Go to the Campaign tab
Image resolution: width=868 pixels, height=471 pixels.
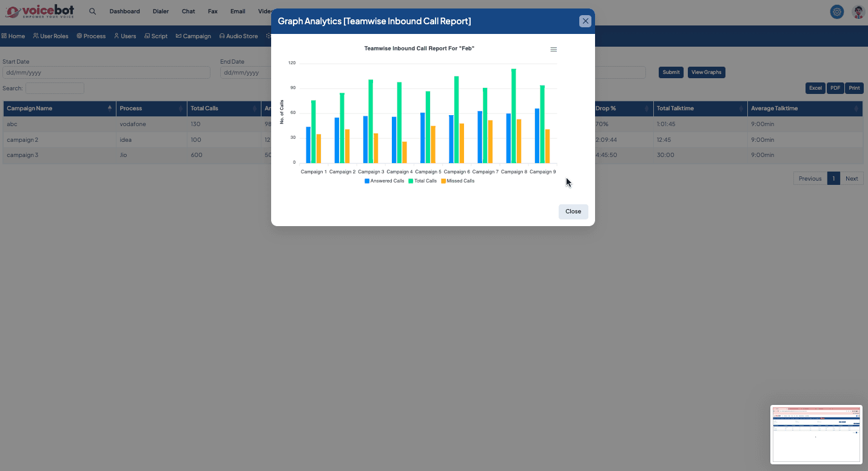(193, 36)
